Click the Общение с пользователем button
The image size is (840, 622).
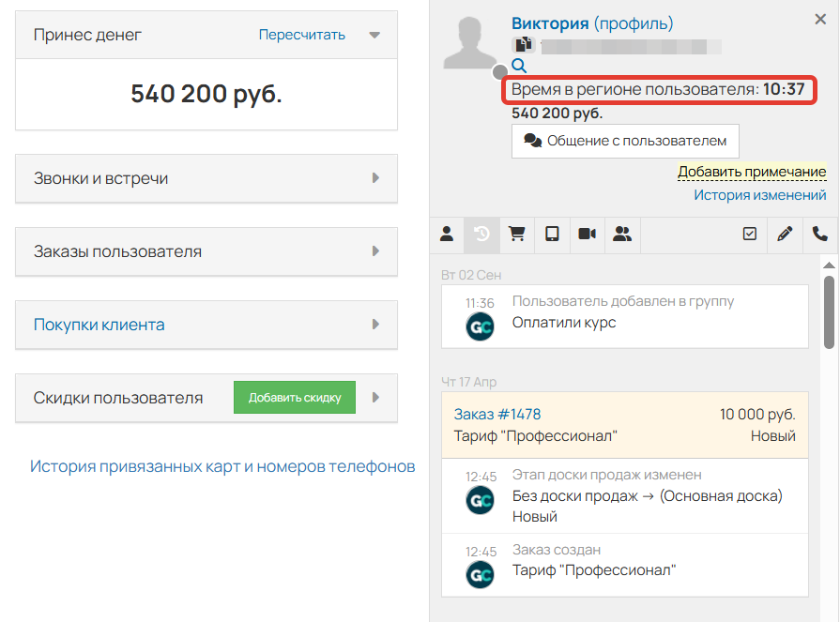[x=625, y=141]
